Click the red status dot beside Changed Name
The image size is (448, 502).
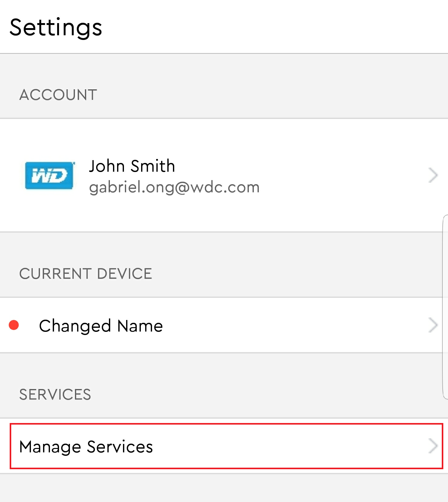pyautogui.click(x=14, y=325)
